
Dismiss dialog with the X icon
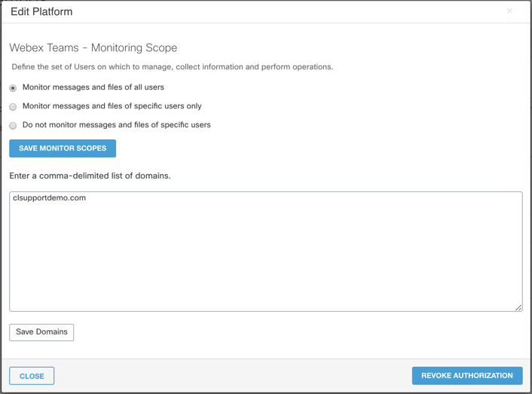click(x=509, y=11)
